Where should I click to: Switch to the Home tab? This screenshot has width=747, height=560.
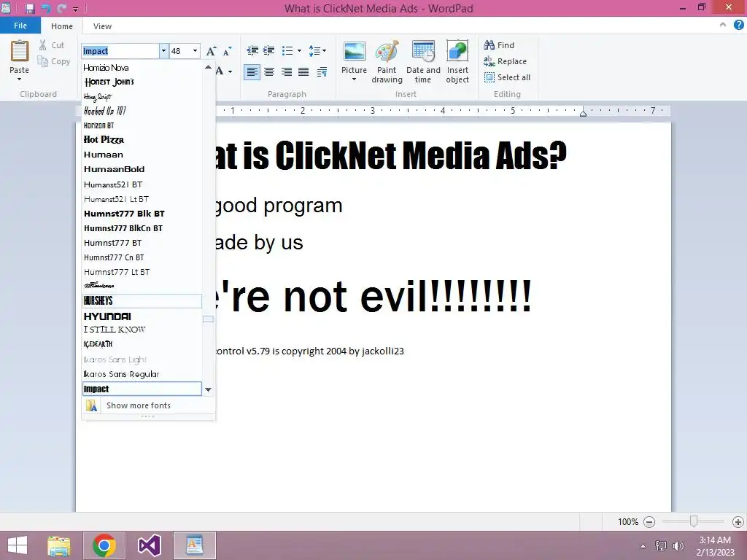[x=62, y=26]
